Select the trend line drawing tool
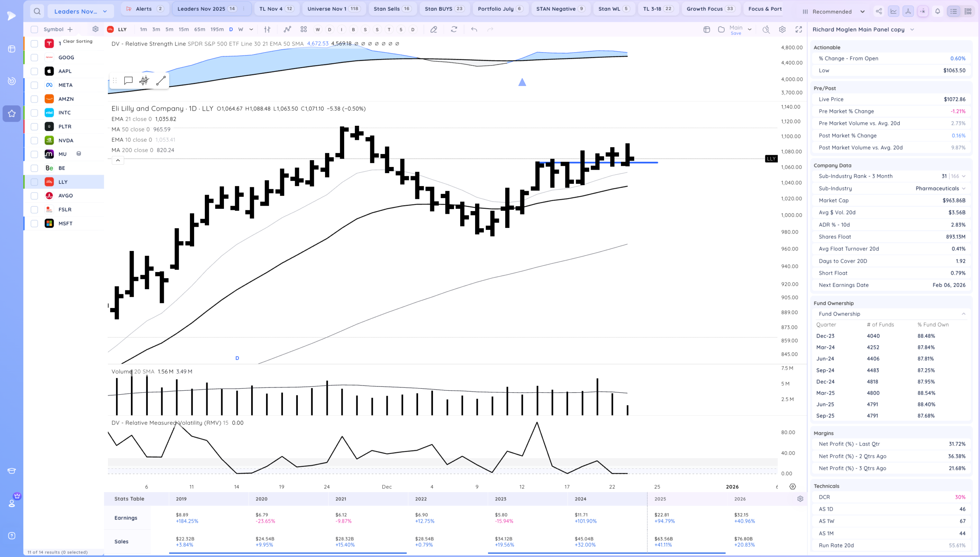980x557 pixels. (161, 80)
